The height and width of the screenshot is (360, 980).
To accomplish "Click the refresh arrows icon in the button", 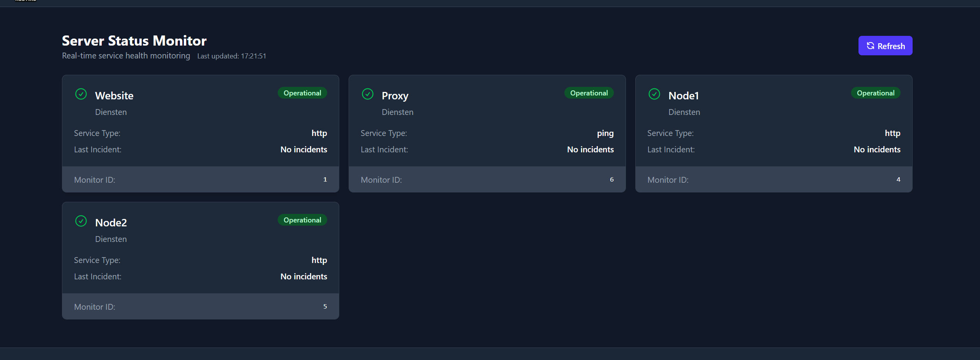I will [871, 46].
